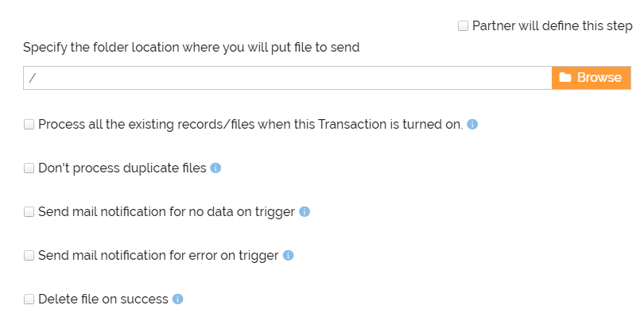Open info icon beside Delete file on success
644x313 pixels.
coord(177,299)
